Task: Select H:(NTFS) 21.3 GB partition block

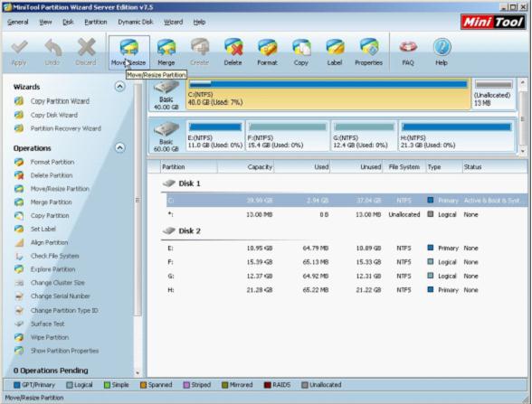Action: [456, 136]
